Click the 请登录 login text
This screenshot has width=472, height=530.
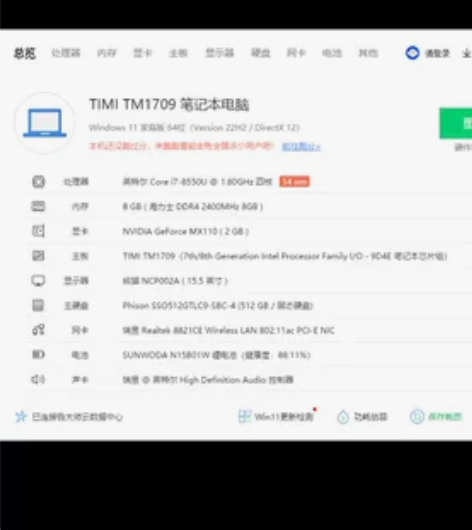(438, 53)
